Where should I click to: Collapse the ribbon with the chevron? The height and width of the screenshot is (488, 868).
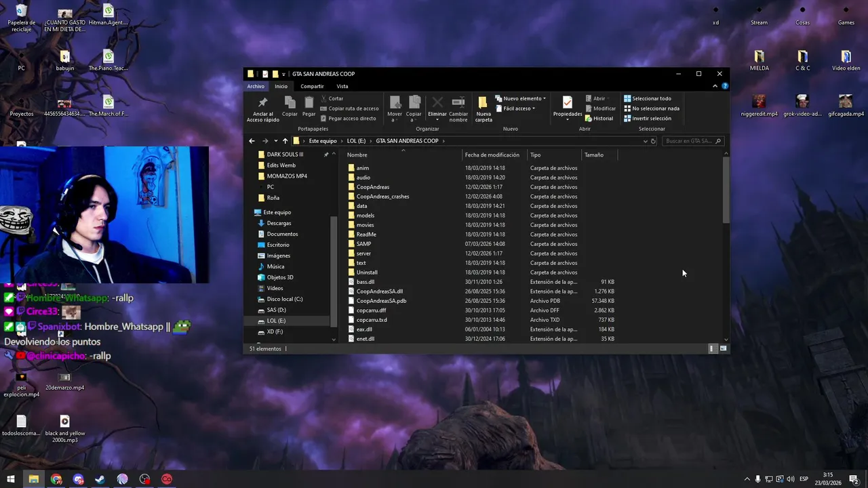(x=715, y=86)
